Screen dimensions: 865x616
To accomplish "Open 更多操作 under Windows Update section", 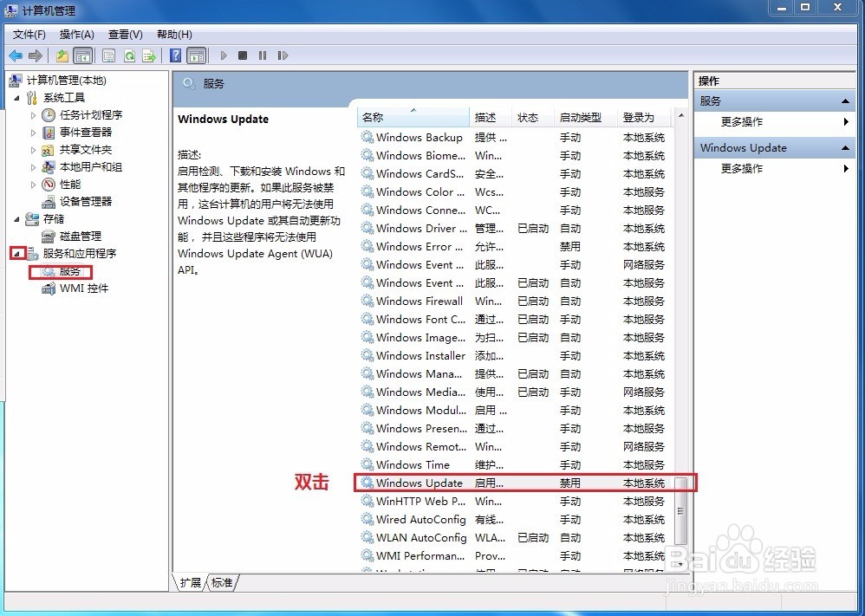I will click(741, 169).
